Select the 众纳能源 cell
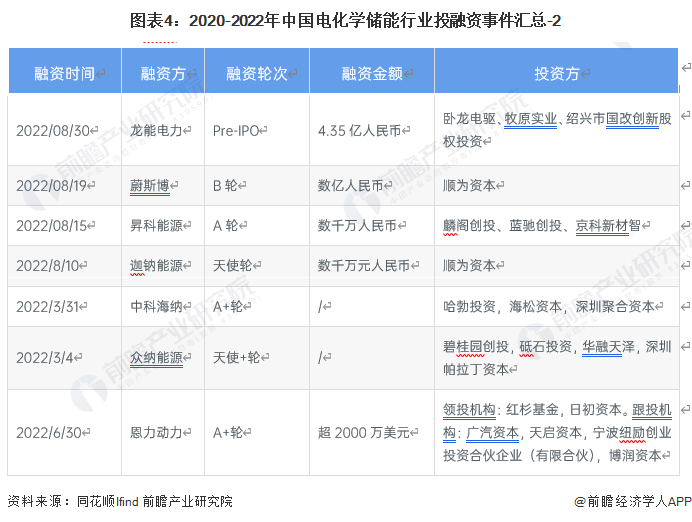This screenshot has height=522, width=692. click(163, 357)
